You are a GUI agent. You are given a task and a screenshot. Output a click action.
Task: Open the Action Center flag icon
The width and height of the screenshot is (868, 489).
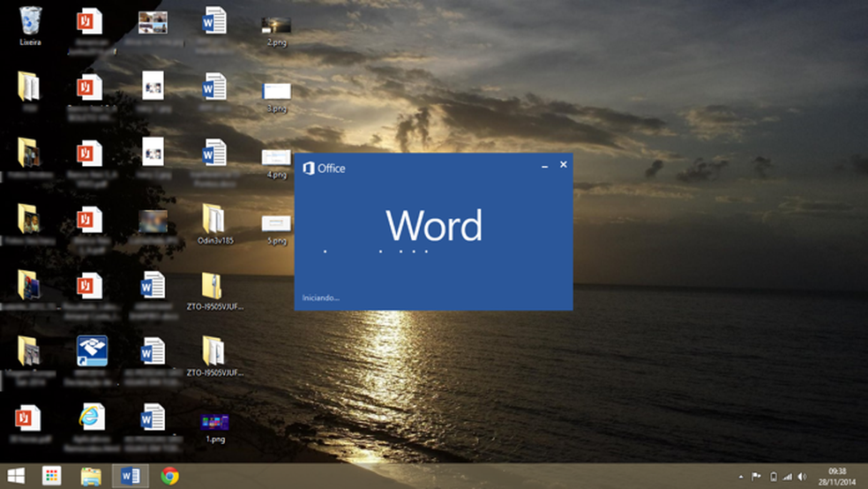(756, 477)
